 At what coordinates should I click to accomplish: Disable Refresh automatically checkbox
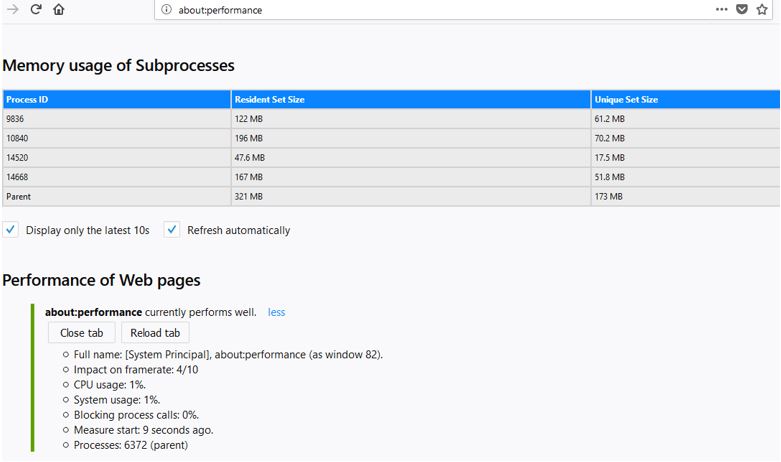click(x=172, y=230)
